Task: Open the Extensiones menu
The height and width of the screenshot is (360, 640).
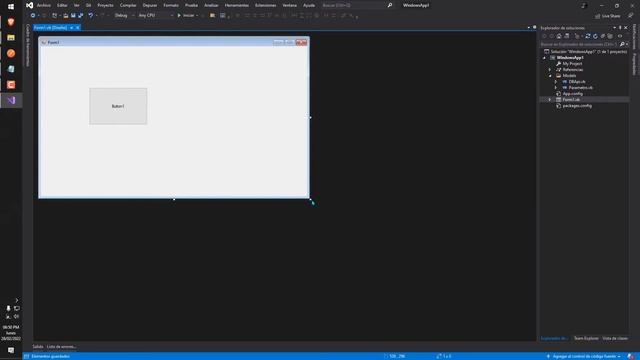Action: [265, 5]
